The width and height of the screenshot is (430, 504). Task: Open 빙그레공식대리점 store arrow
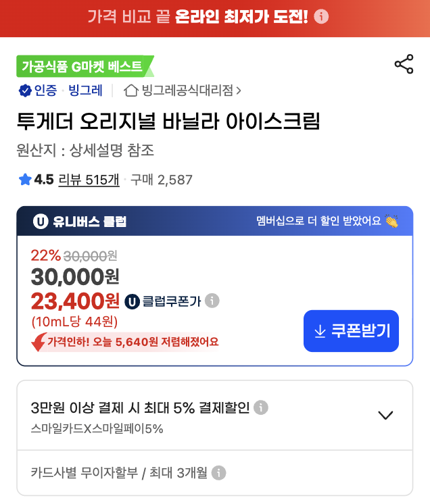(x=238, y=91)
